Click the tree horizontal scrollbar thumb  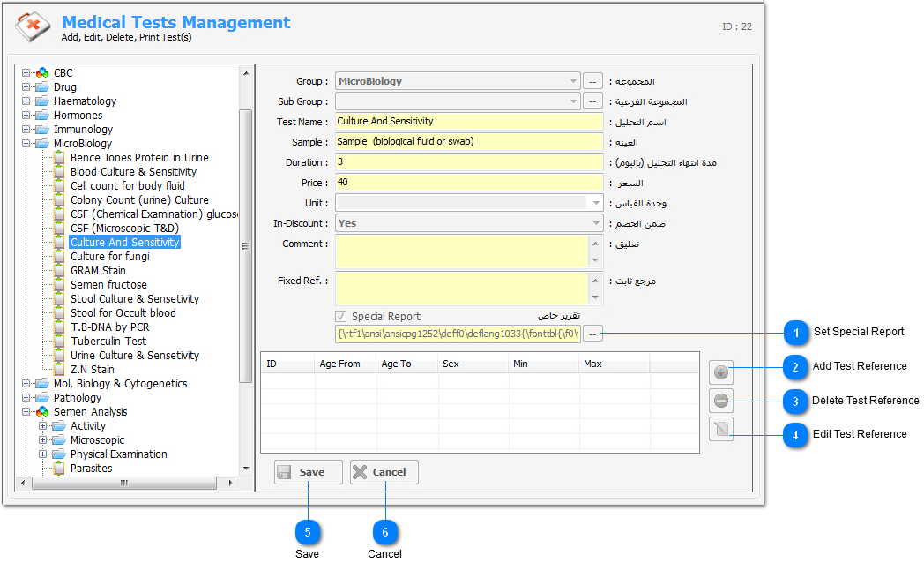pos(124,483)
